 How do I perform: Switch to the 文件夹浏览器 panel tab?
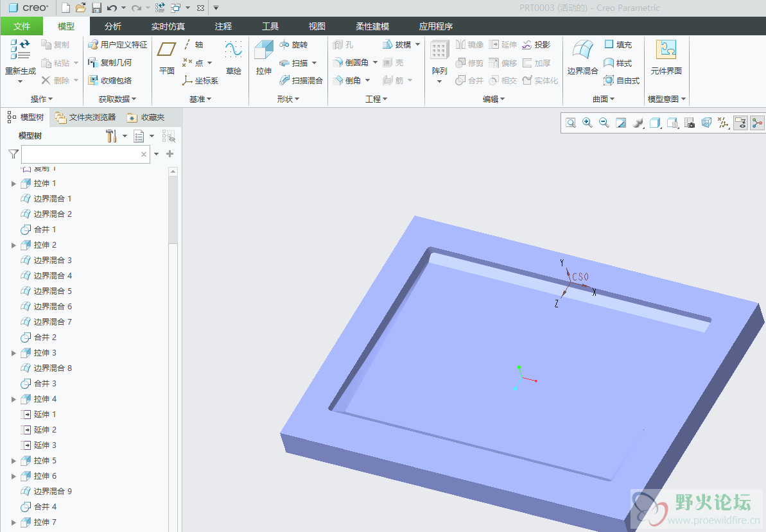(x=86, y=117)
